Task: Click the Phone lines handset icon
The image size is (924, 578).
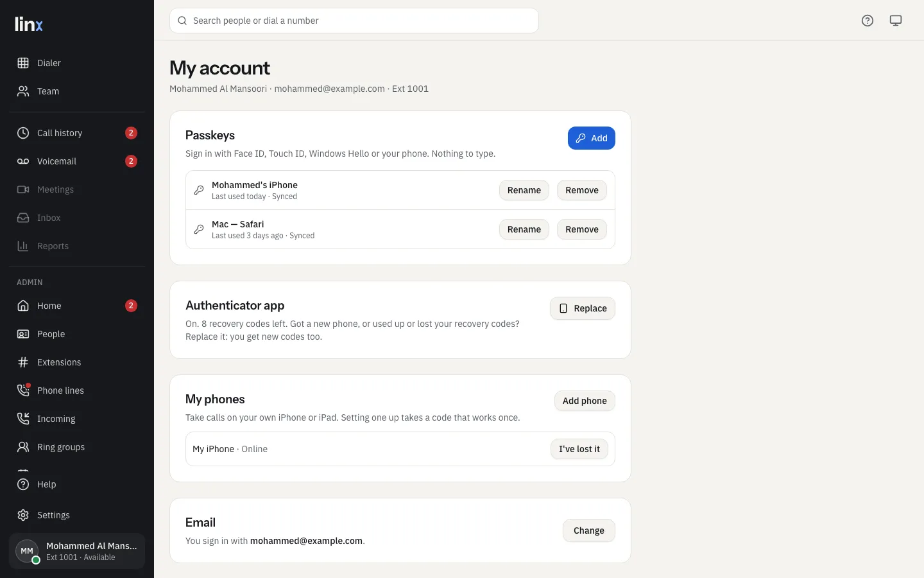Action: click(x=23, y=390)
